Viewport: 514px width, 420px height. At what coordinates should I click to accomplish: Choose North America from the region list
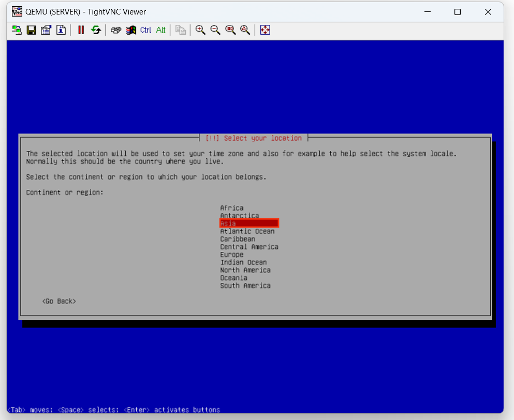click(245, 270)
